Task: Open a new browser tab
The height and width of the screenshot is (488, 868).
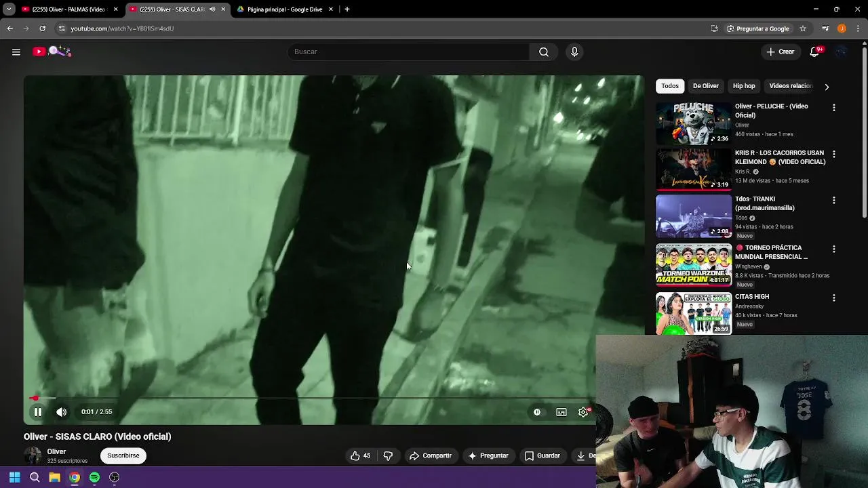Action: [x=347, y=9]
